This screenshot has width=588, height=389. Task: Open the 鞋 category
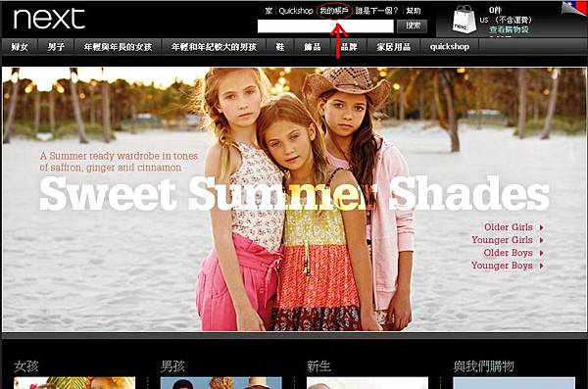[x=280, y=47]
